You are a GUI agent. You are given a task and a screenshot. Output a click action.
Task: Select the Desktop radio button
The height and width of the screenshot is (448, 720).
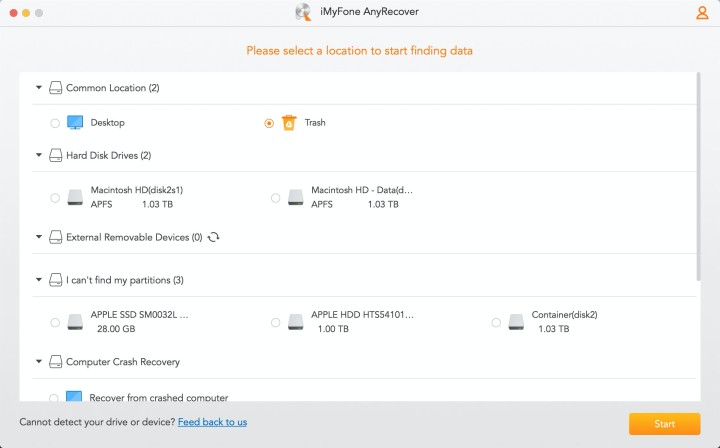coord(54,123)
